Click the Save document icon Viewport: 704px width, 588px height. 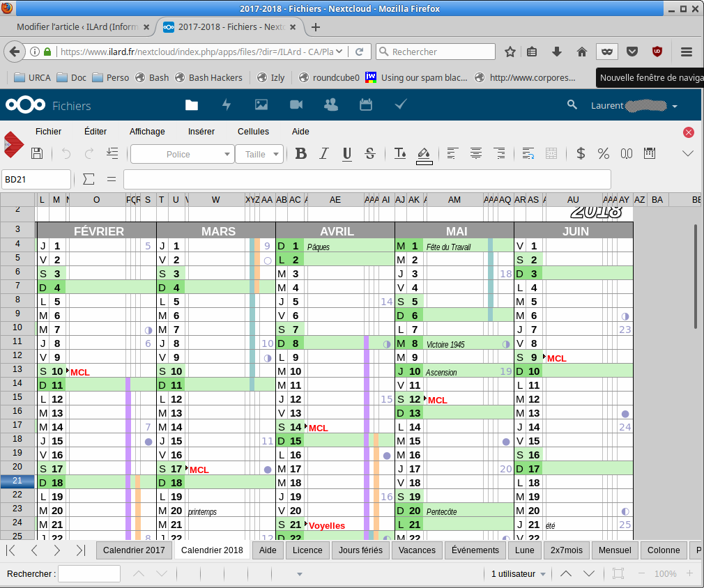tap(37, 153)
